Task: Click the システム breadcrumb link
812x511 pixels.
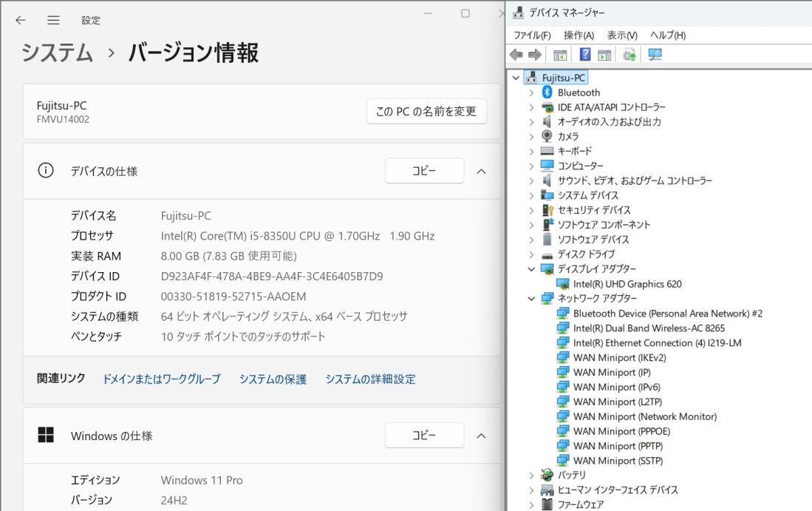Action: click(57, 53)
